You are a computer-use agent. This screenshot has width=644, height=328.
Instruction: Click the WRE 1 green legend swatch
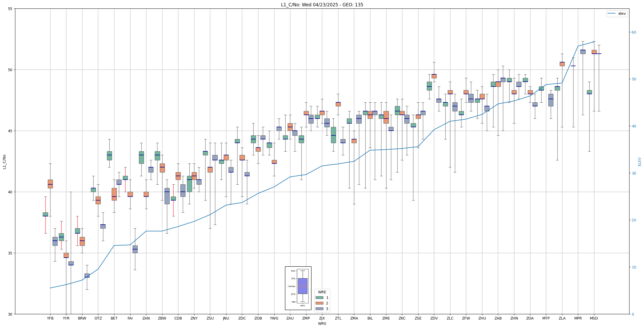point(319,298)
